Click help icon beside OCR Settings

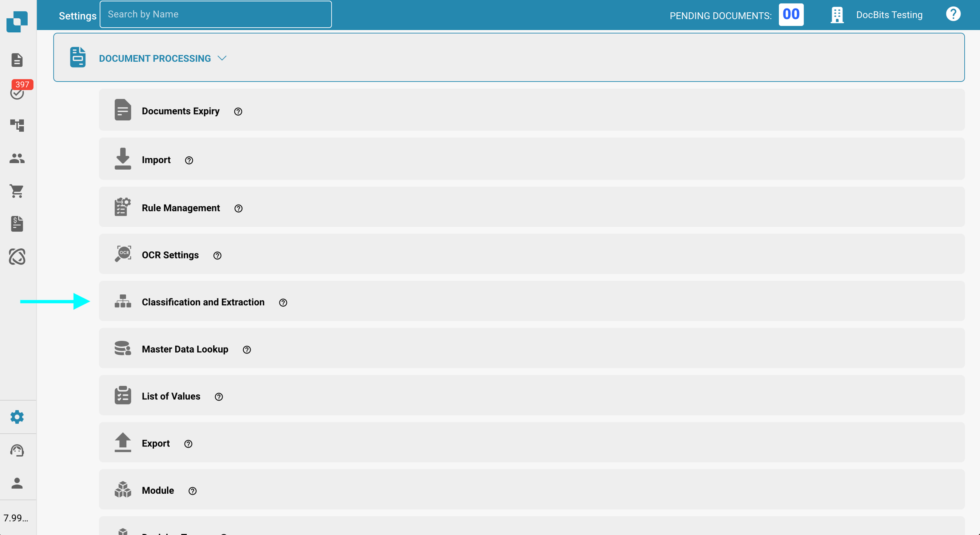coord(217,256)
